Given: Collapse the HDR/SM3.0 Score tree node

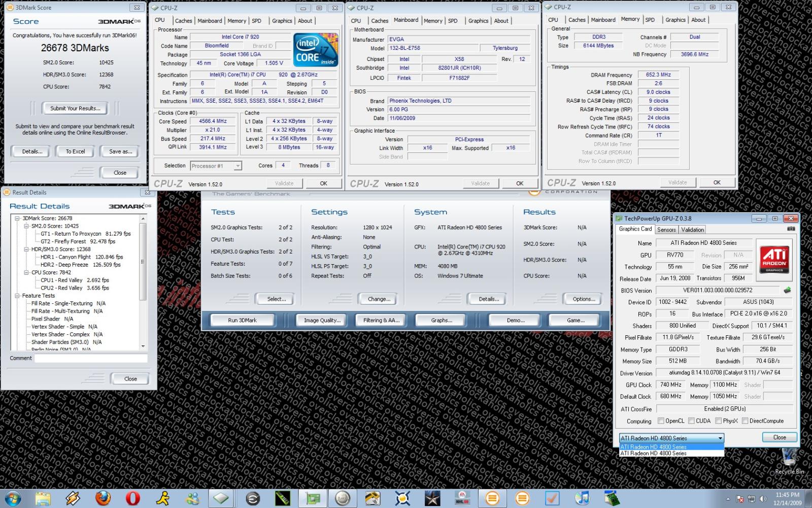Looking at the screenshot, I should point(26,249).
